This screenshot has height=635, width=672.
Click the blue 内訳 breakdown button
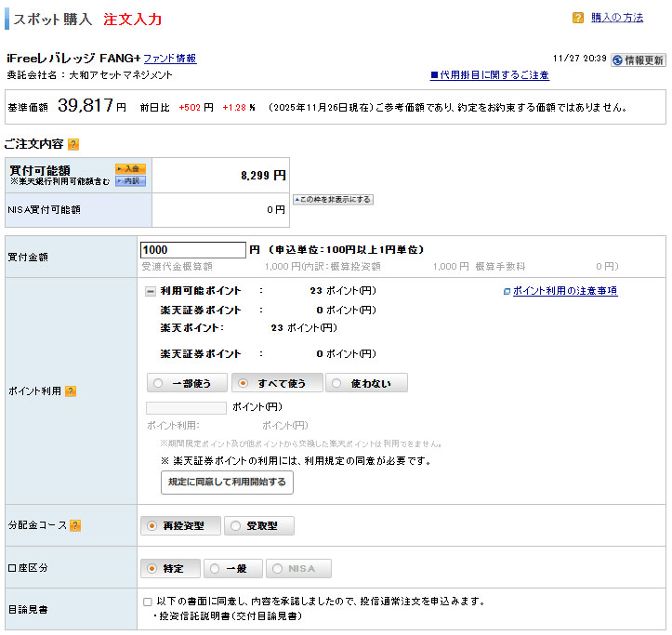coord(130,181)
